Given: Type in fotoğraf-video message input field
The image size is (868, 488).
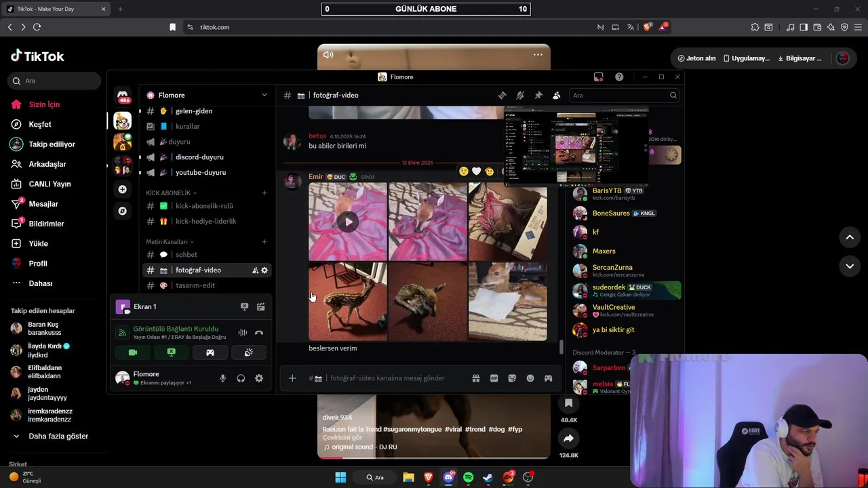Looking at the screenshot, I should 387,378.
